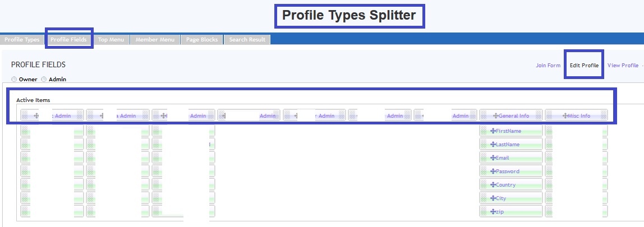Switch to the Page Blocks tab

[x=202, y=40]
